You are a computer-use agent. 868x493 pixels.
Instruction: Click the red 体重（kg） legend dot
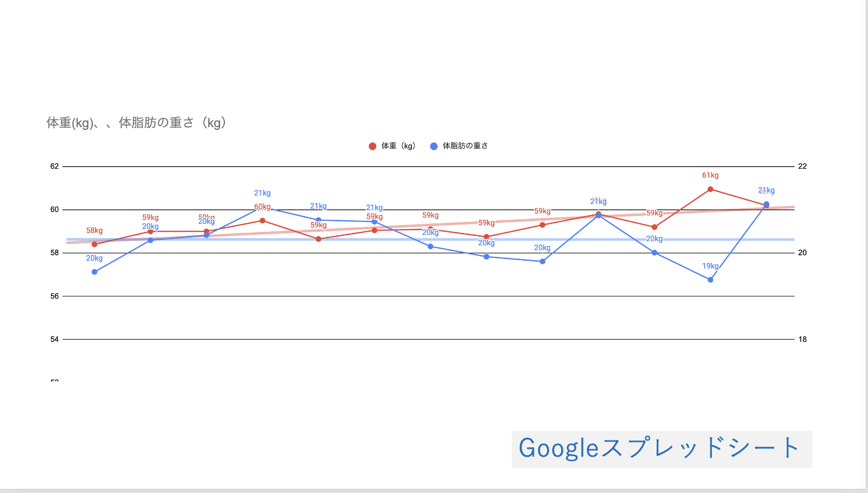tap(373, 146)
